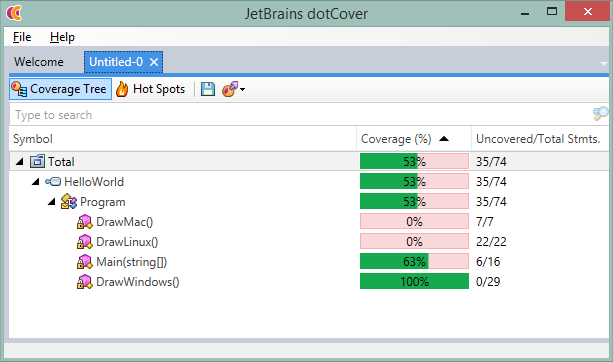Close the dotCover window

tap(588, 12)
